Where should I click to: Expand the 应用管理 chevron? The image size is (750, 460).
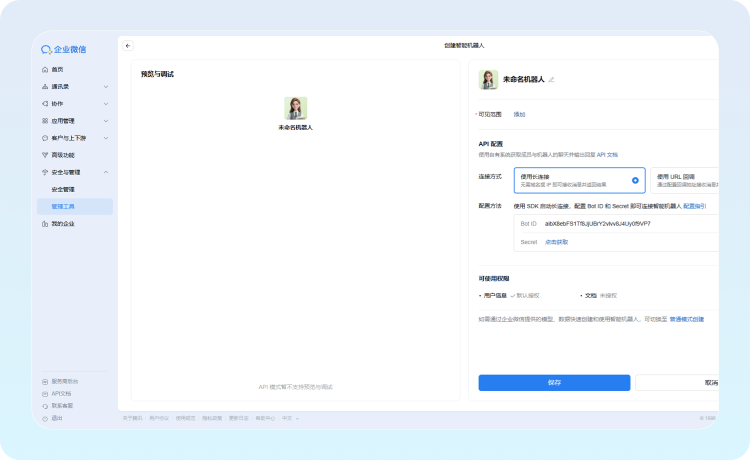pos(106,121)
